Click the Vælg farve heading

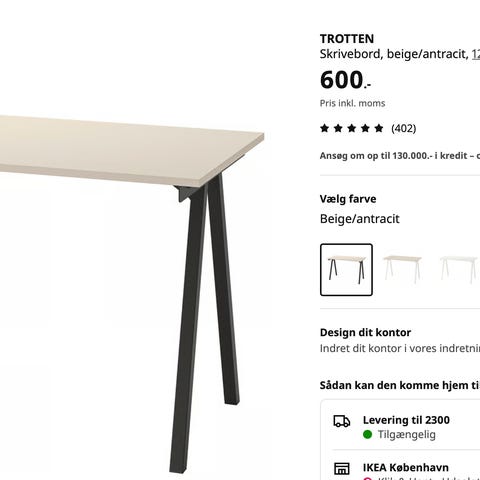(x=348, y=199)
